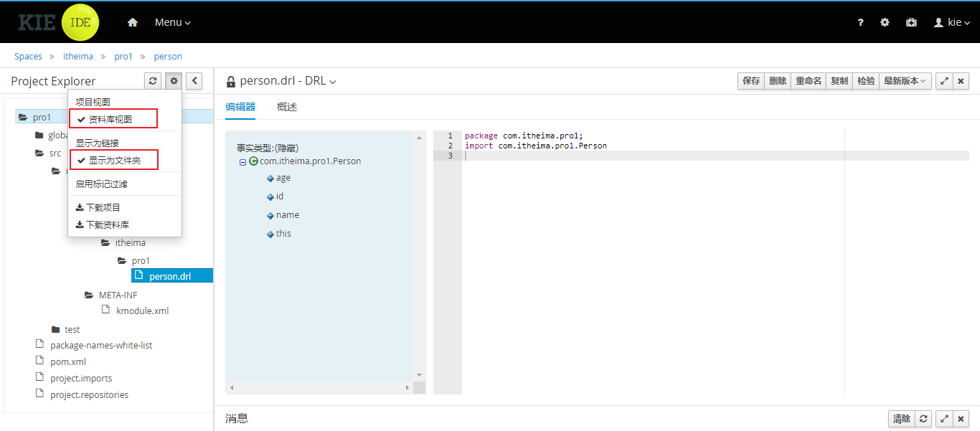Image resolution: width=980 pixels, height=431 pixels.
Task: Click the home icon in top bar
Action: coord(132,22)
